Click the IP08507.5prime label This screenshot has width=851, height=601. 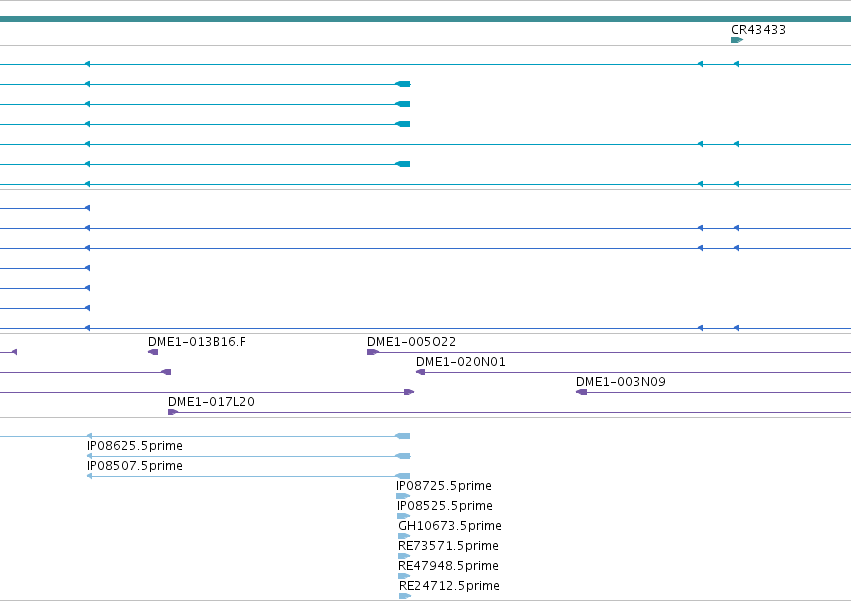tap(135, 466)
